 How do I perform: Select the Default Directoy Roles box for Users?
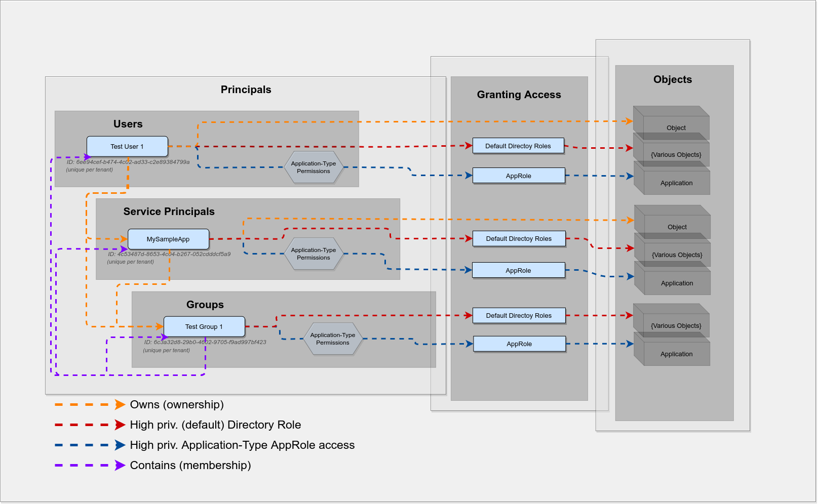coord(518,146)
